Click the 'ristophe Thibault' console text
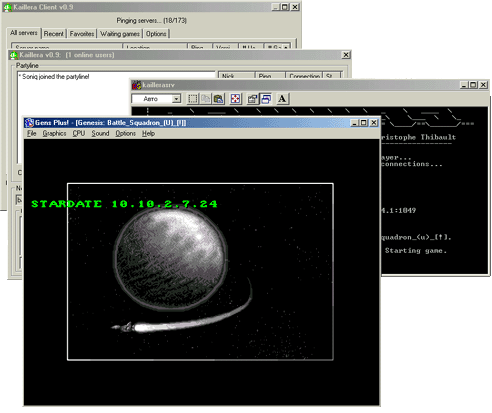 click(x=418, y=137)
